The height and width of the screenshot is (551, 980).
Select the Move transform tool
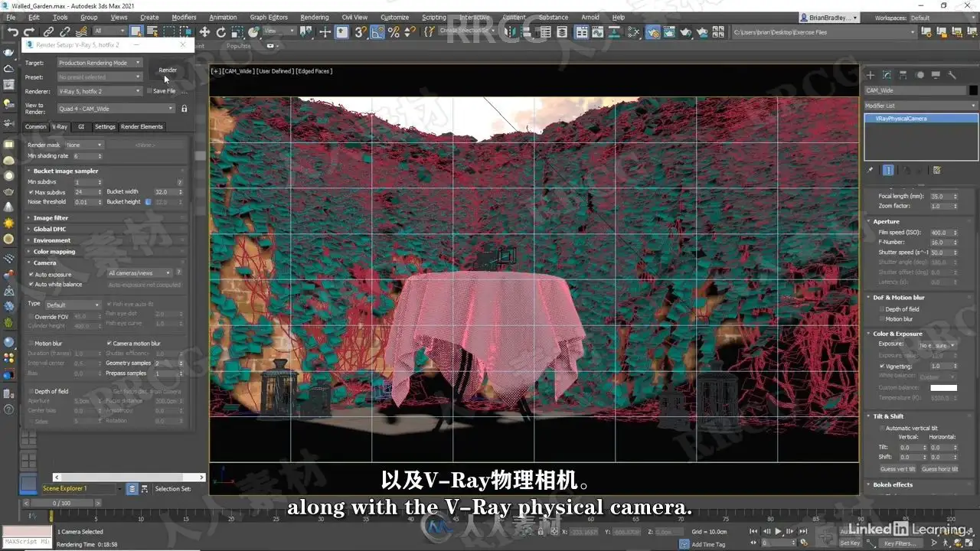204,31
